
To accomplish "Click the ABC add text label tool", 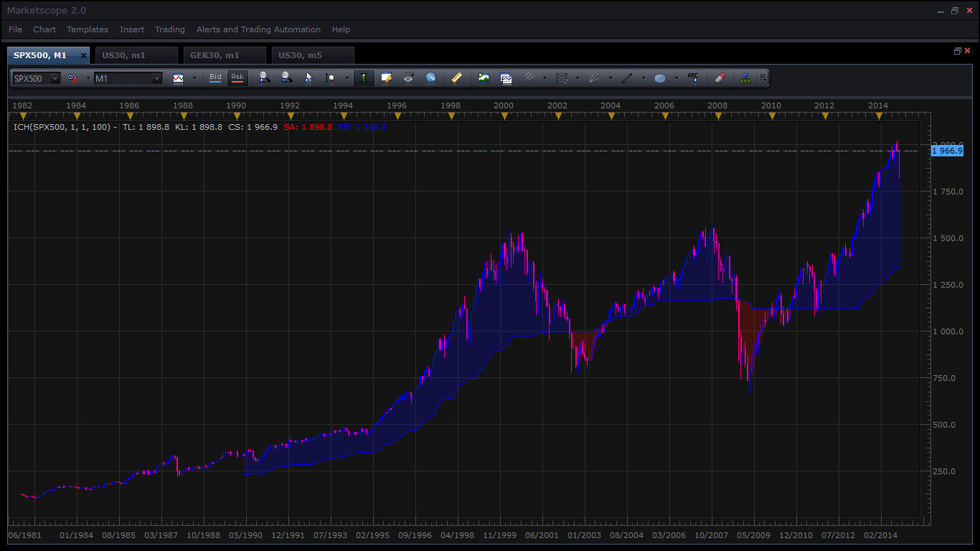I will pyautogui.click(x=693, y=78).
